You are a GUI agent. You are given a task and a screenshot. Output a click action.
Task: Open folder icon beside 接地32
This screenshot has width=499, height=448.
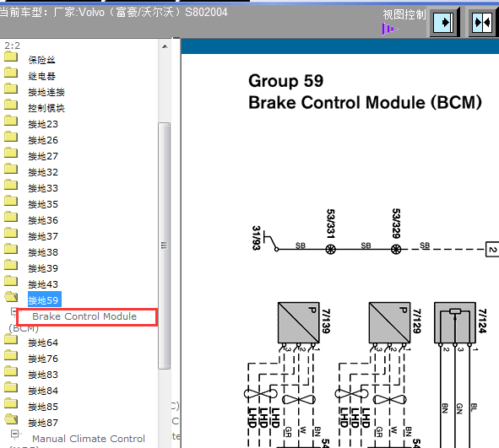tap(11, 169)
